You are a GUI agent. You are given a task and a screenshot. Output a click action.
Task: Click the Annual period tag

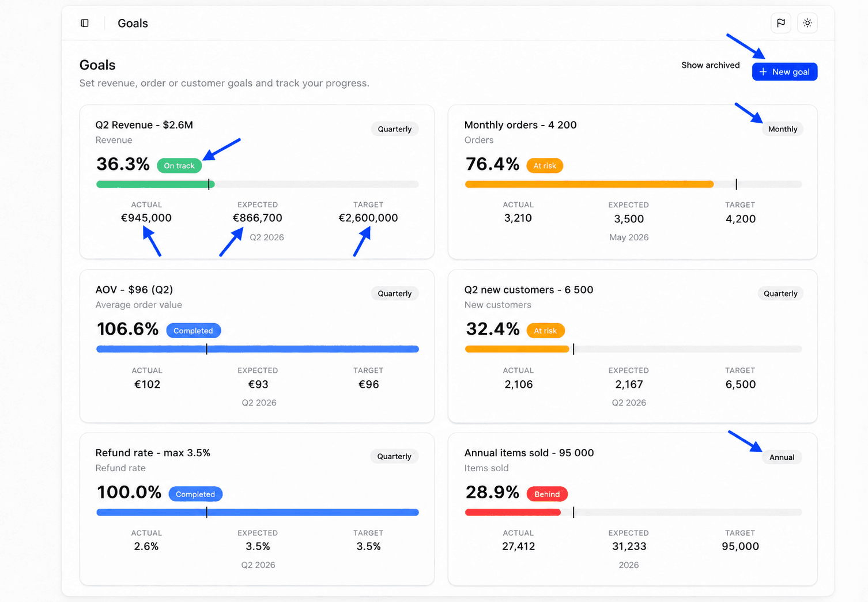point(782,457)
